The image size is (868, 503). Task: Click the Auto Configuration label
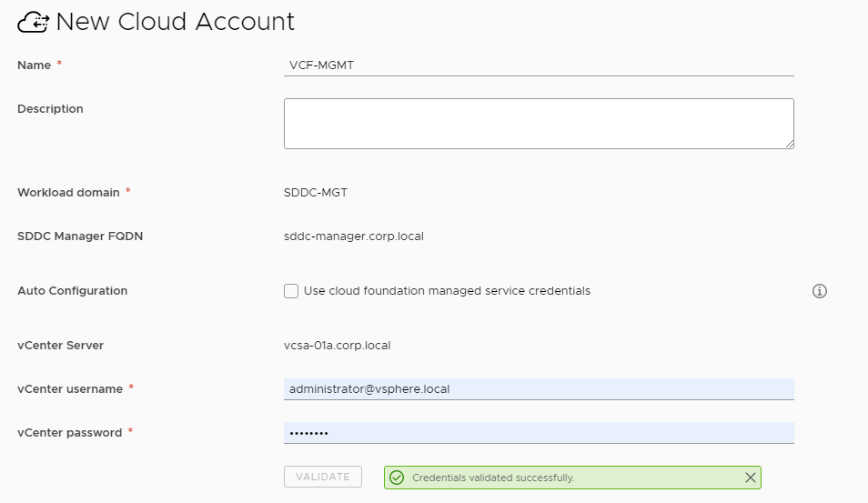tap(73, 291)
